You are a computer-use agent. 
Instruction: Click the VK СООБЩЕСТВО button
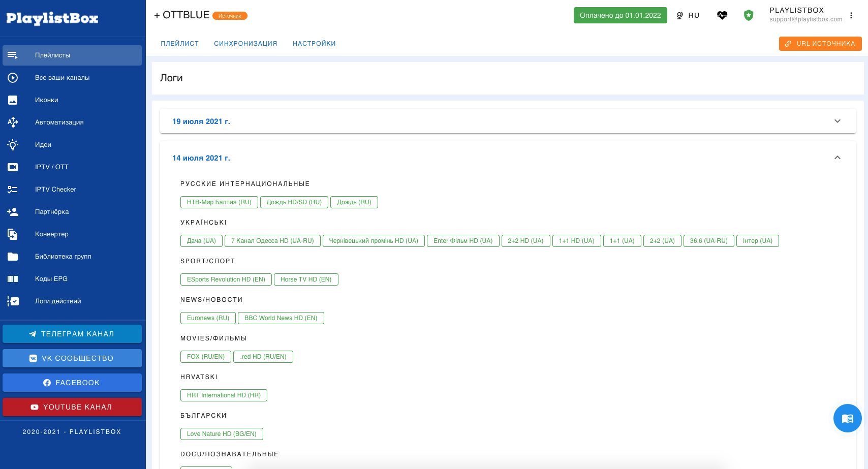coord(72,358)
